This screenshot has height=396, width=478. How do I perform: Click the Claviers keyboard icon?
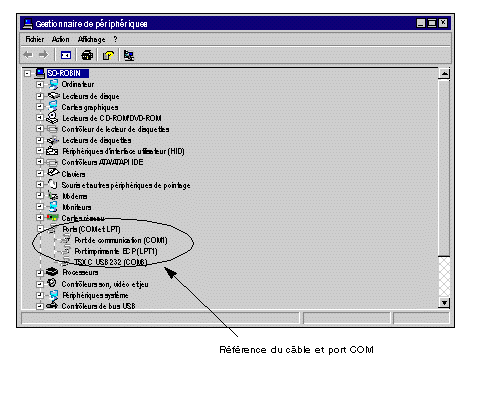click(x=53, y=173)
